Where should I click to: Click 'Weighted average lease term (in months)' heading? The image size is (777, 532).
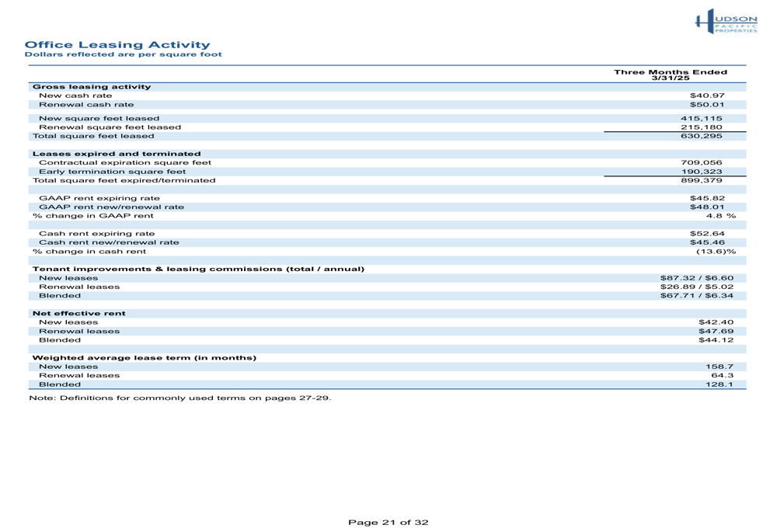coord(145,357)
